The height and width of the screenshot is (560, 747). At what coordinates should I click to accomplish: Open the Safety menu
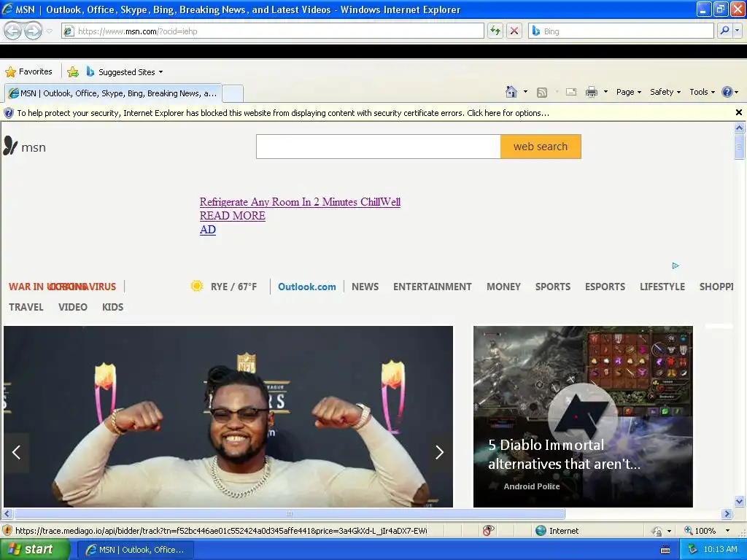pos(665,92)
